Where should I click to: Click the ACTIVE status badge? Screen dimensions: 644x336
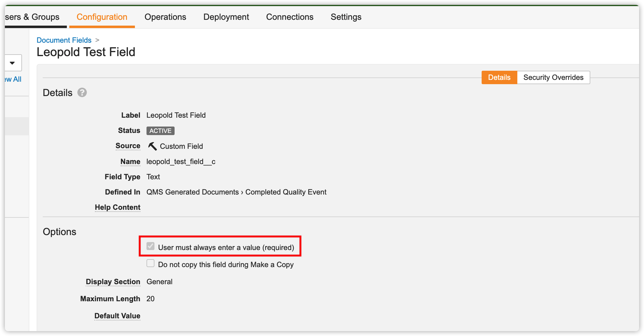click(160, 131)
